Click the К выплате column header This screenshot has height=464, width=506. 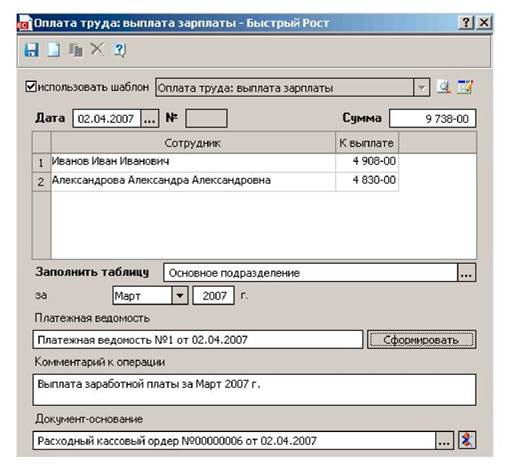click(367, 143)
